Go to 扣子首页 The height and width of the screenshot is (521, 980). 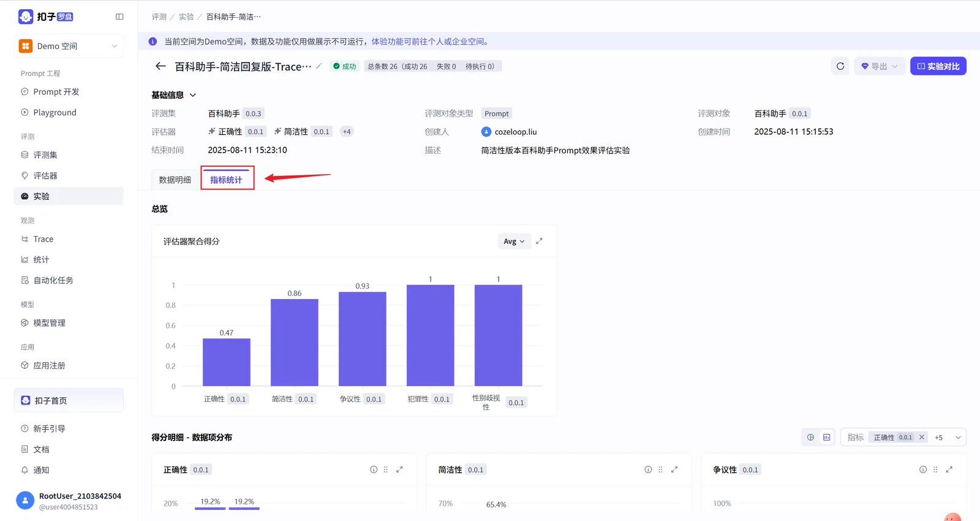click(x=69, y=400)
